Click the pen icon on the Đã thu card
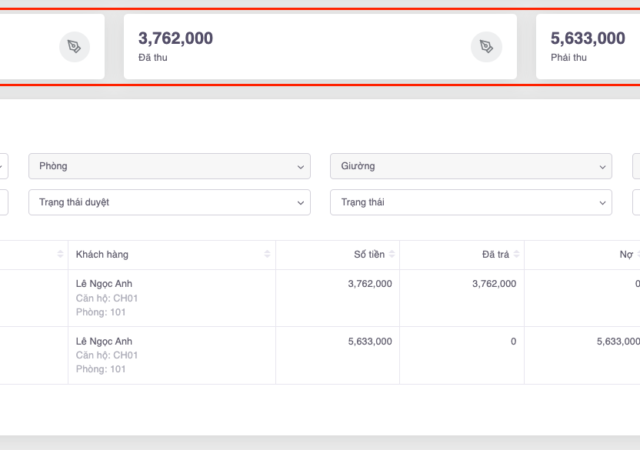This screenshot has height=450, width=640. (x=485, y=47)
